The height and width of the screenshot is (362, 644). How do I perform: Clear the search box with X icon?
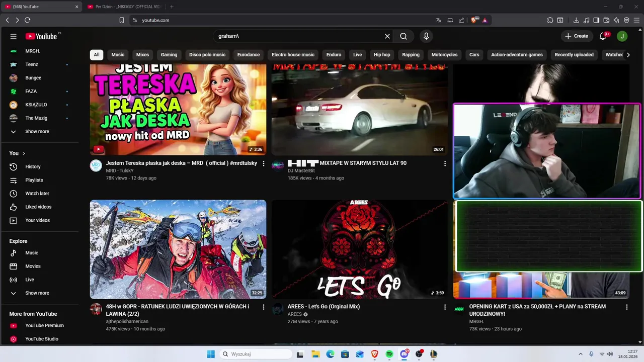coord(387,36)
